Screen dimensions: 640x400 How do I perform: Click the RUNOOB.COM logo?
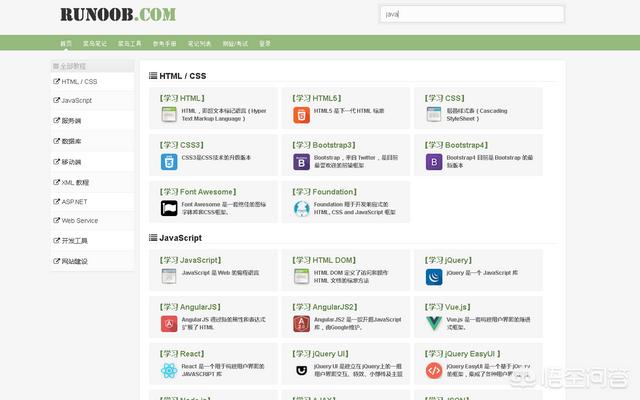pos(118,15)
